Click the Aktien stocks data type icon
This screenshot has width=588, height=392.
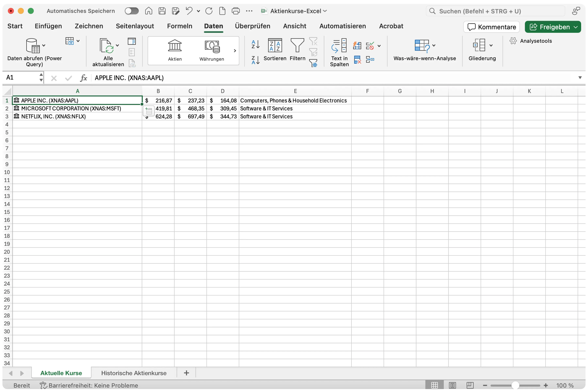point(174,46)
